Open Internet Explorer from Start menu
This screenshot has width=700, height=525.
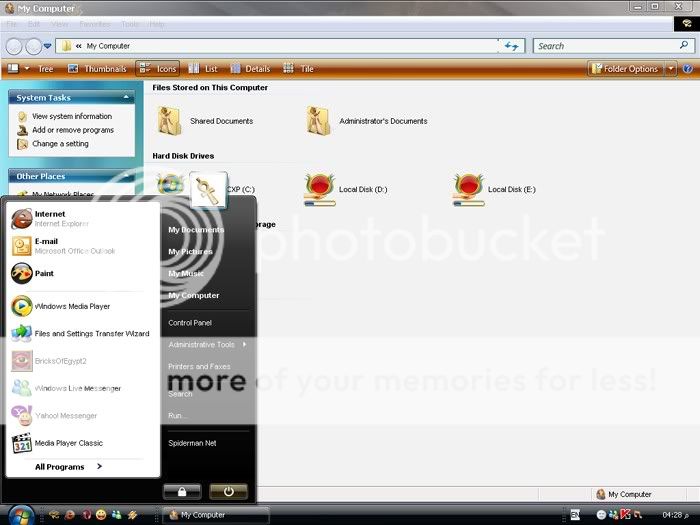click(49, 219)
